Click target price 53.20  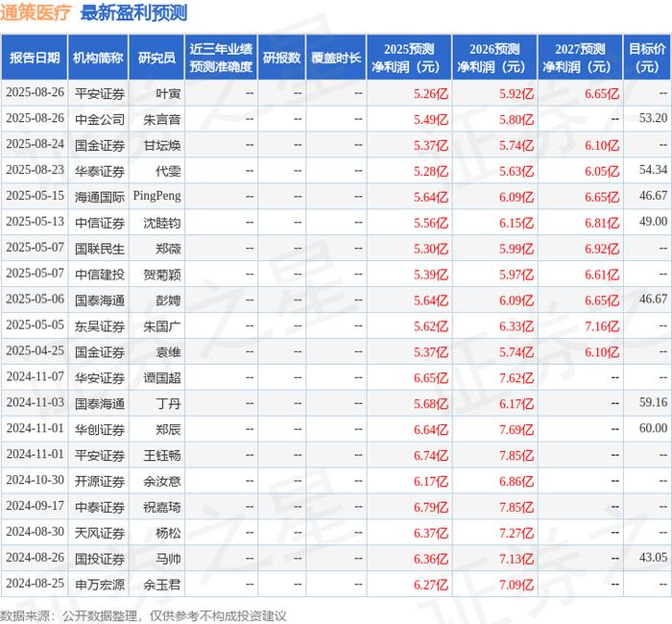pos(653,118)
